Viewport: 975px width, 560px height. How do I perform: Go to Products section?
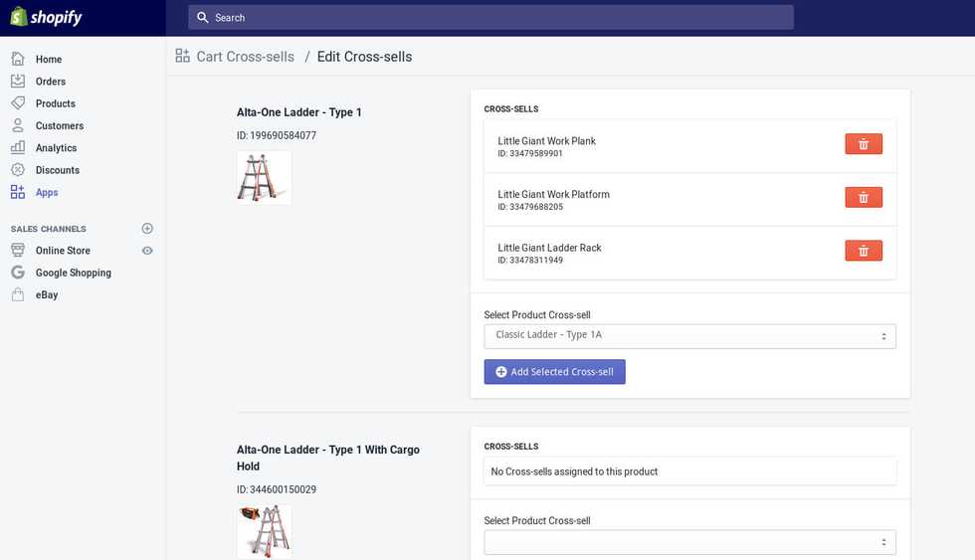click(55, 103)
